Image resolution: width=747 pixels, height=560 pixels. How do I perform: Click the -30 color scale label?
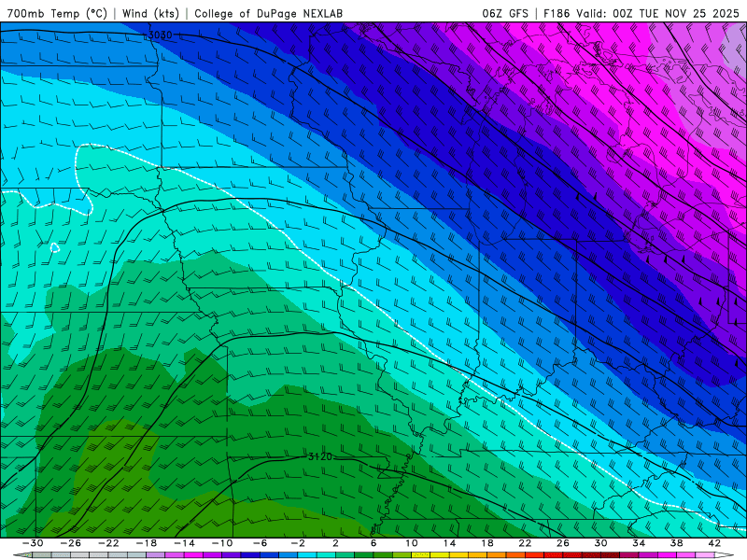tap(33, 543)
